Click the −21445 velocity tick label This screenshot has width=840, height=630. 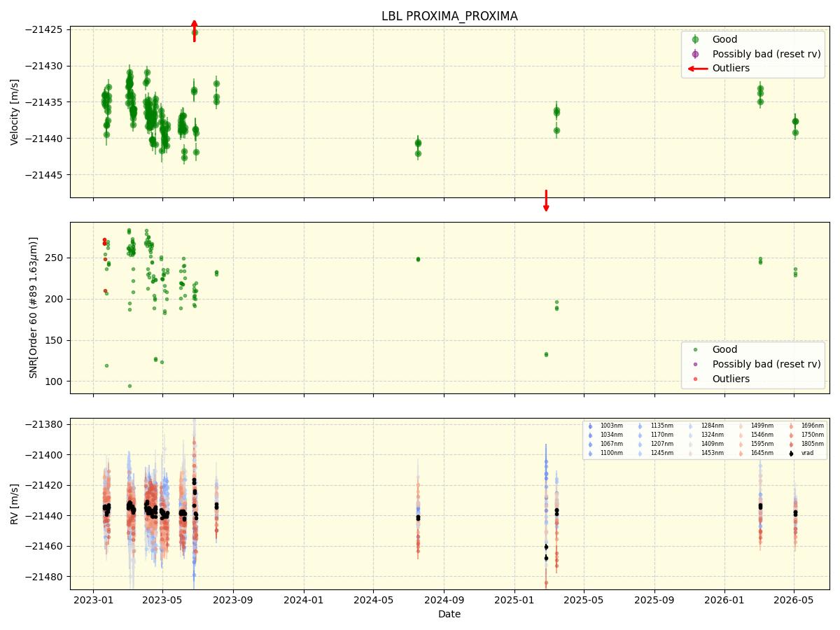point(45,175)
